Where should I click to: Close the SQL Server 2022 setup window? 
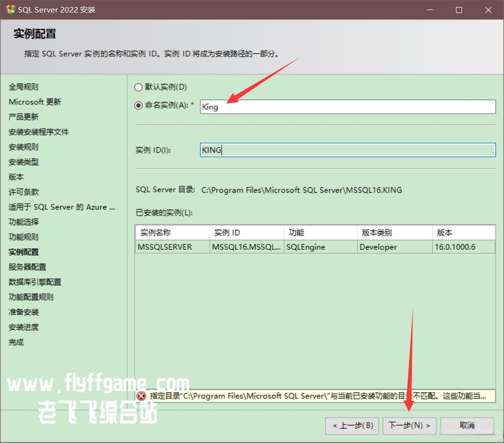pos(488,10)
